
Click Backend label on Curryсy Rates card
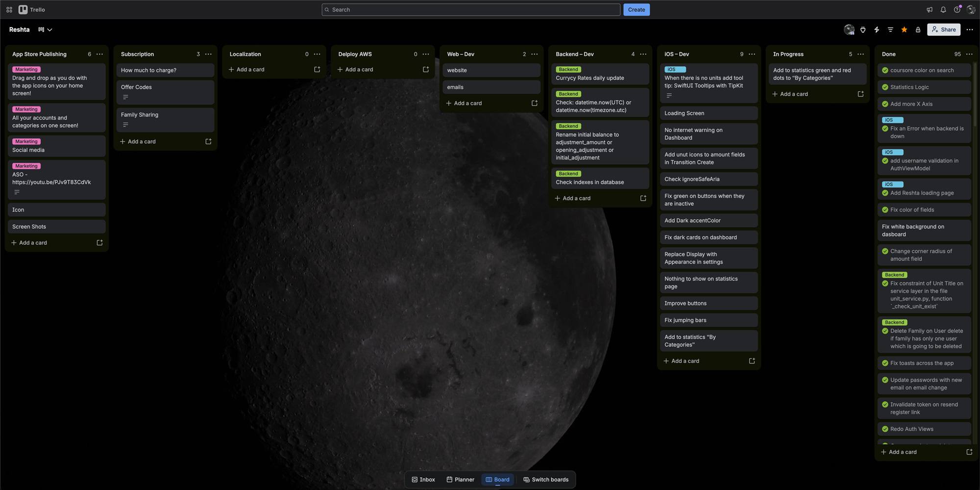click(x=568, y=70)
